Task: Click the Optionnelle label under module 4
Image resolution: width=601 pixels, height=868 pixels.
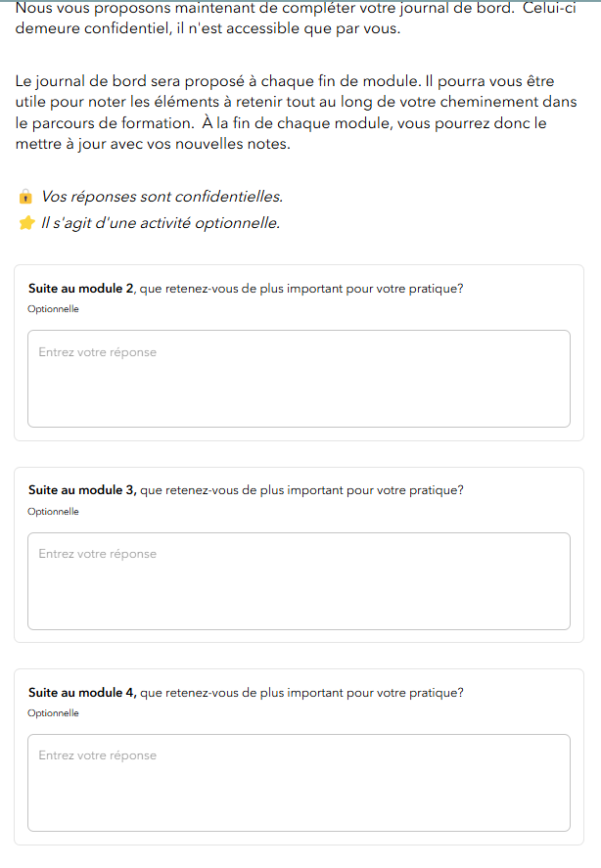Action: point(53,712)
